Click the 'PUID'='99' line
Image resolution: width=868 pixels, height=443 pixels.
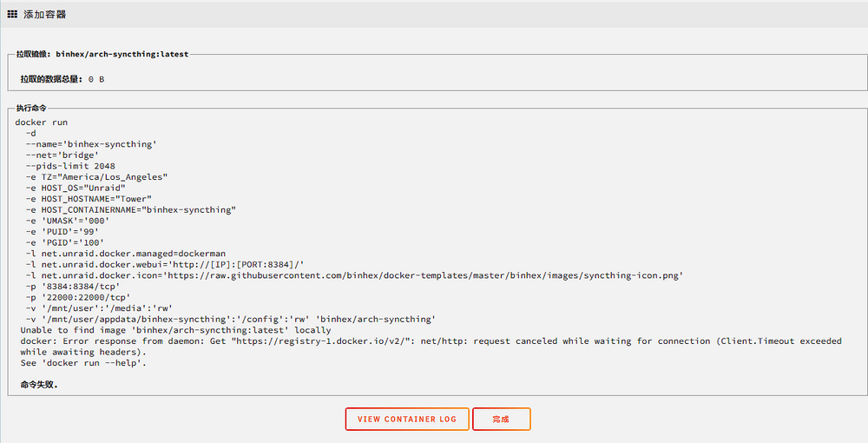pyautogui.click(x=62, y=231)
